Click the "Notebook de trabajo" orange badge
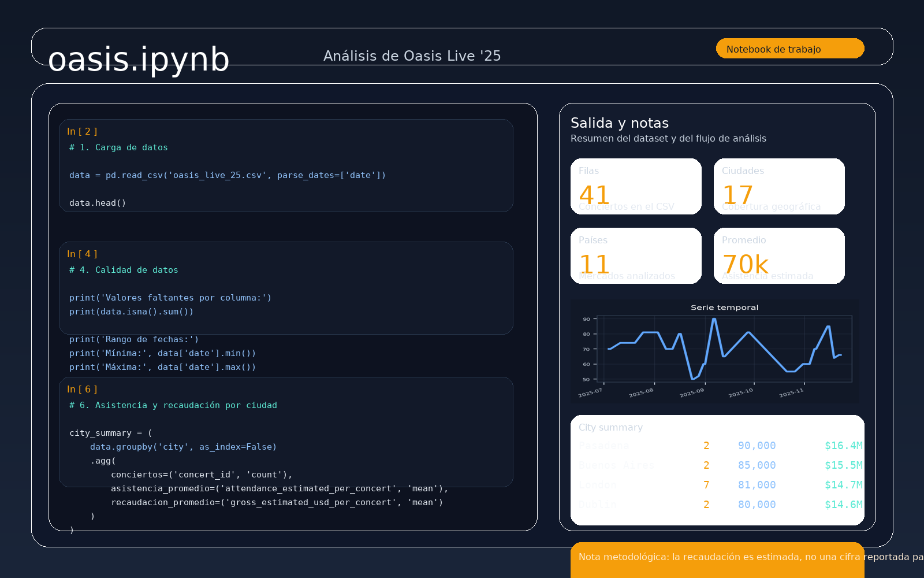Image resolution: width=924 pixels, height=578 pixels. click(790, 49)
